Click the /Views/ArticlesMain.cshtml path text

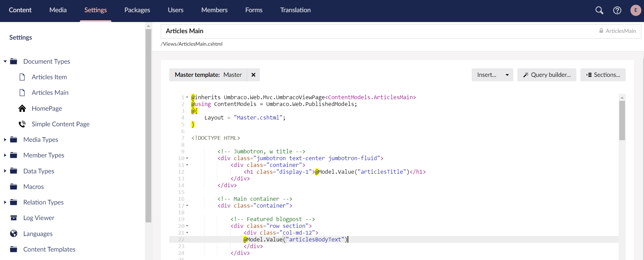point(192,44)
